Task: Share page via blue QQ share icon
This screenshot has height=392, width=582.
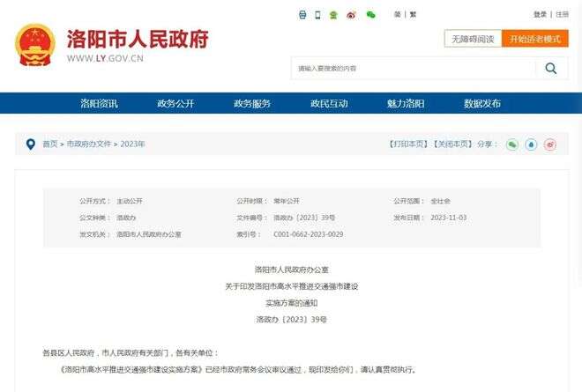Action: (x=531, y=144)
